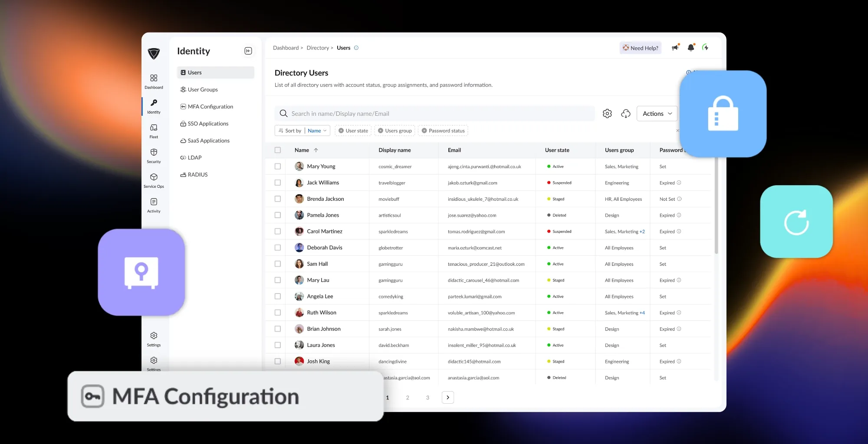Check the box for Sam Hall
Viewport: 868px width, 444px height.
tap(278, 264)
